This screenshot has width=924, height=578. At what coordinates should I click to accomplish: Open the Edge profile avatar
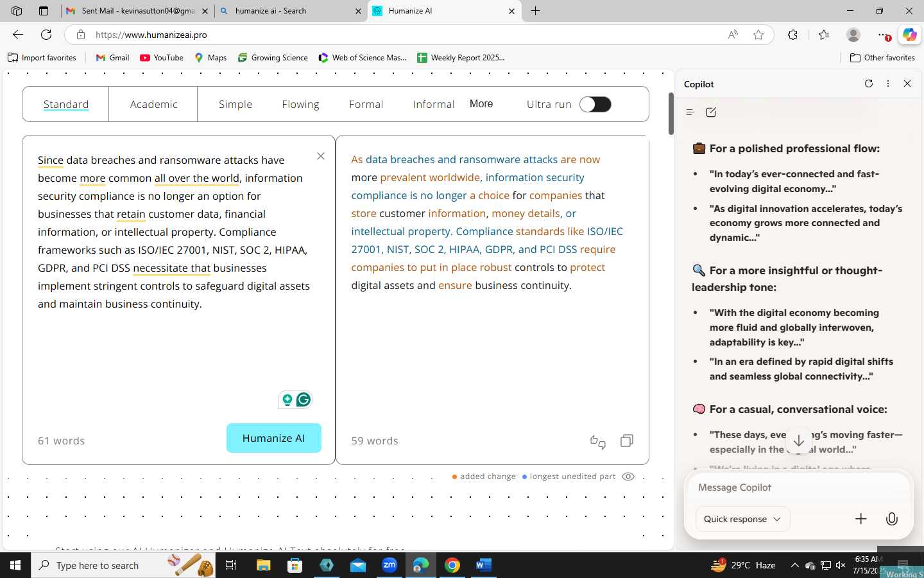point(853,35)
